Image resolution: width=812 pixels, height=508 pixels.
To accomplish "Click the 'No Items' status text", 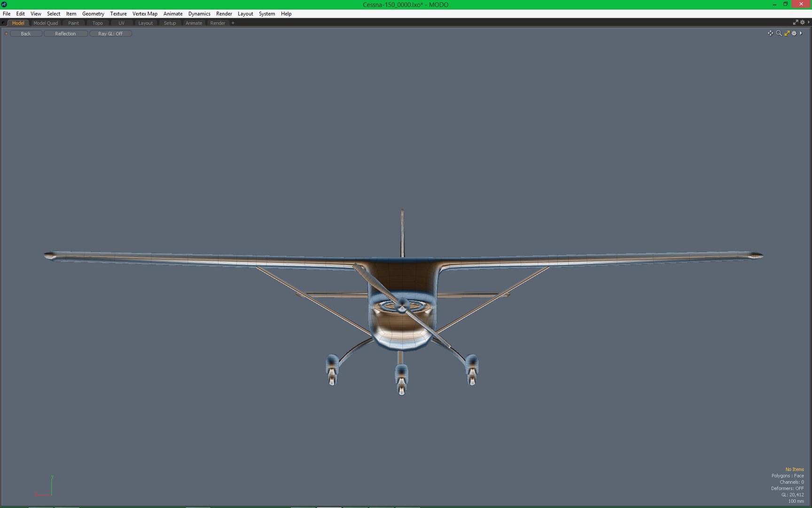I will point(795,469).
